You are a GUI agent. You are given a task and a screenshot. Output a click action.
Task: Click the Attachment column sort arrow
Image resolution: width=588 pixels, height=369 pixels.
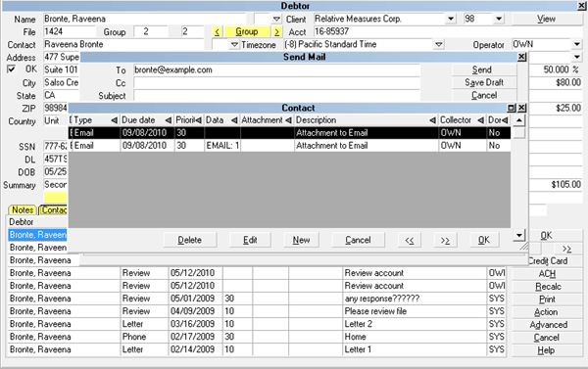pos(288,120)
